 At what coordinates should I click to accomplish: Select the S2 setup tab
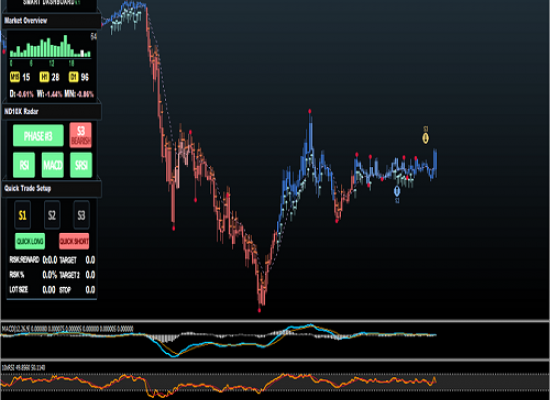coord(52,215)
